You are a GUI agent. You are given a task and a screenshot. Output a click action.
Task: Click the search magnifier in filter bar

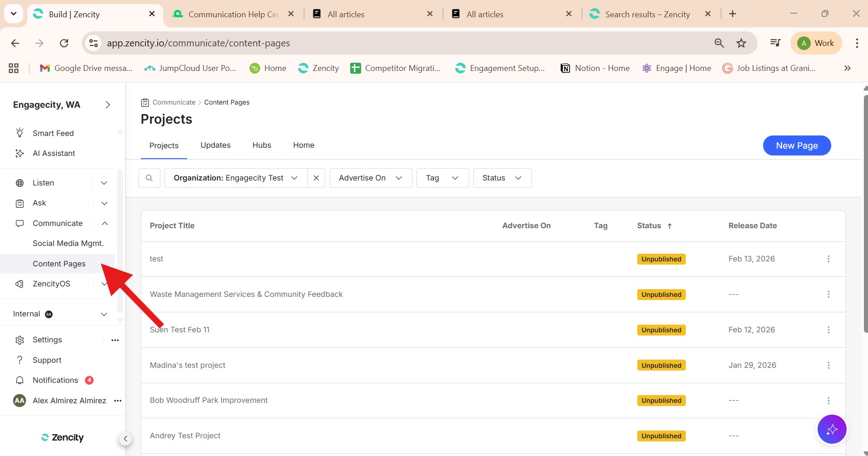pos(149,178)
